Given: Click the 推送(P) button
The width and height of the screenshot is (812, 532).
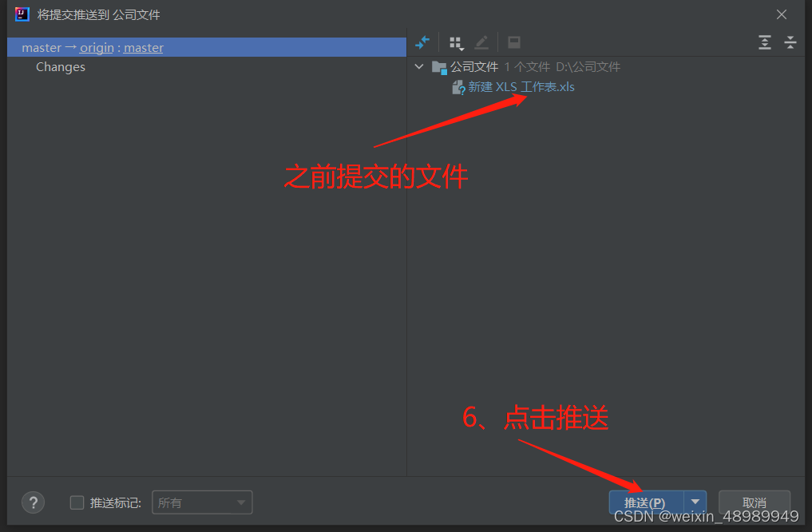Looking at the screenshot, I should point(646,502).
